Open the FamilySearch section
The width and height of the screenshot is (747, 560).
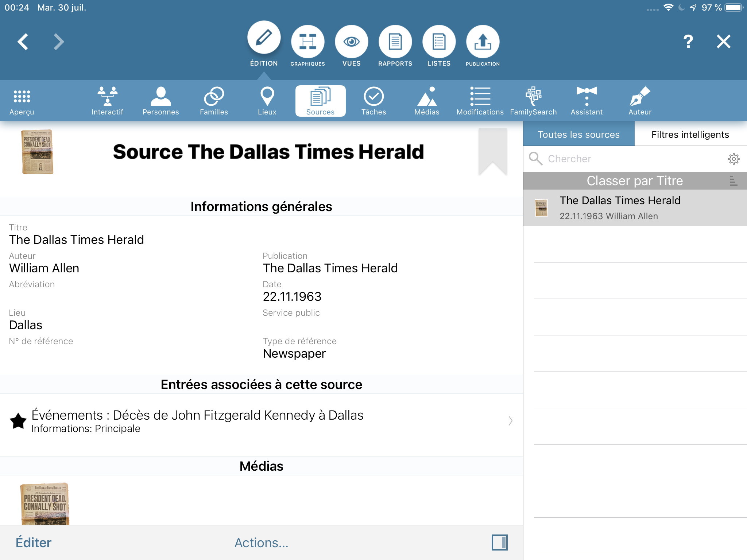[x=533, y=101]
